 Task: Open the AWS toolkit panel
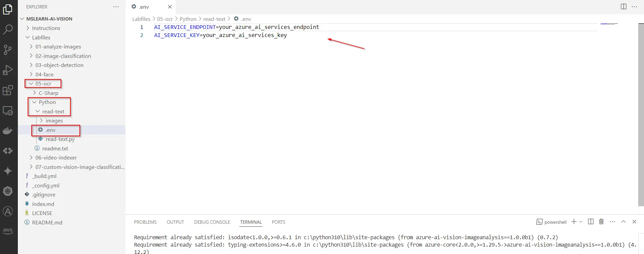8,231
